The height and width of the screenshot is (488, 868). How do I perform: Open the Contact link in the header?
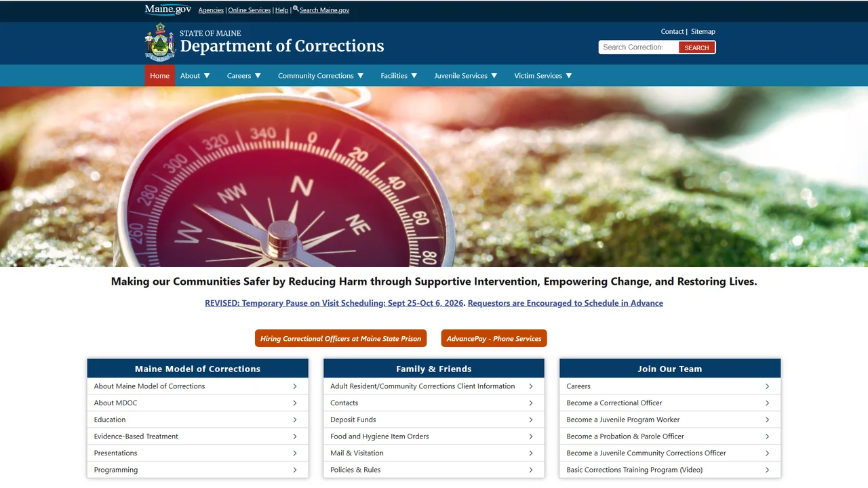[672, 32]
